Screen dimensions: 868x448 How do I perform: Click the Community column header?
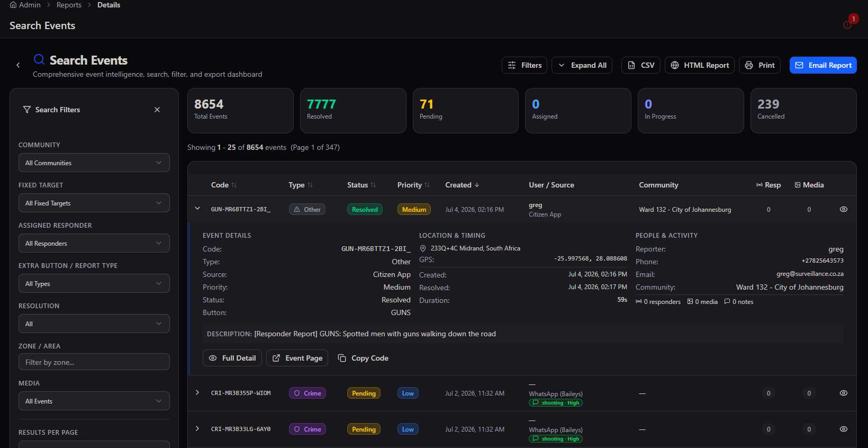tap(658, 185)
